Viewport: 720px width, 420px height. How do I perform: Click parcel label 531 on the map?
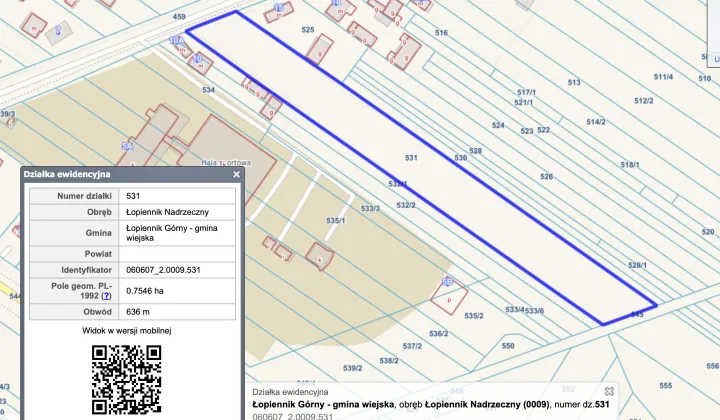coord(411,158)
